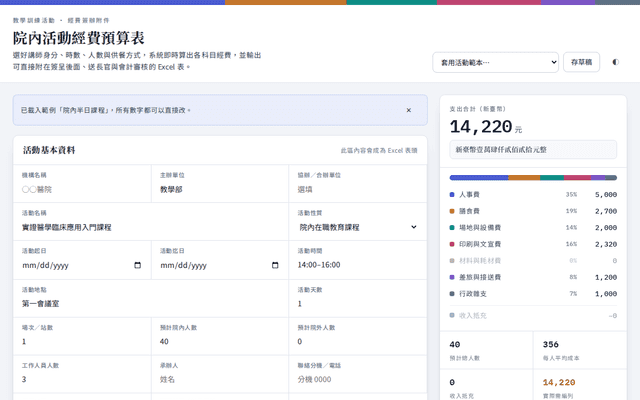Edit the 場次／站數 field
Image resolution: width=640 pixels, height=400 pixels.
pos(82,342)
